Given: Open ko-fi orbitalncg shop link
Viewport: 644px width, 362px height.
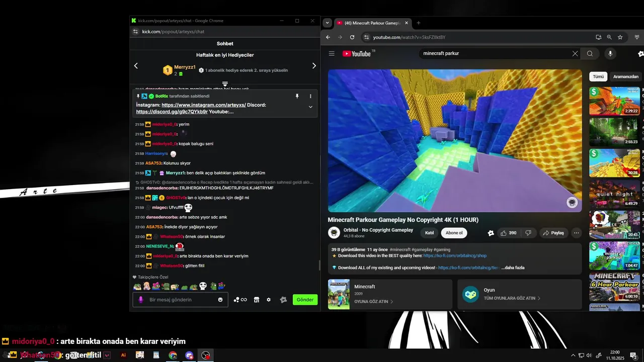Looking at the screenshot, I should pos(455,255).
